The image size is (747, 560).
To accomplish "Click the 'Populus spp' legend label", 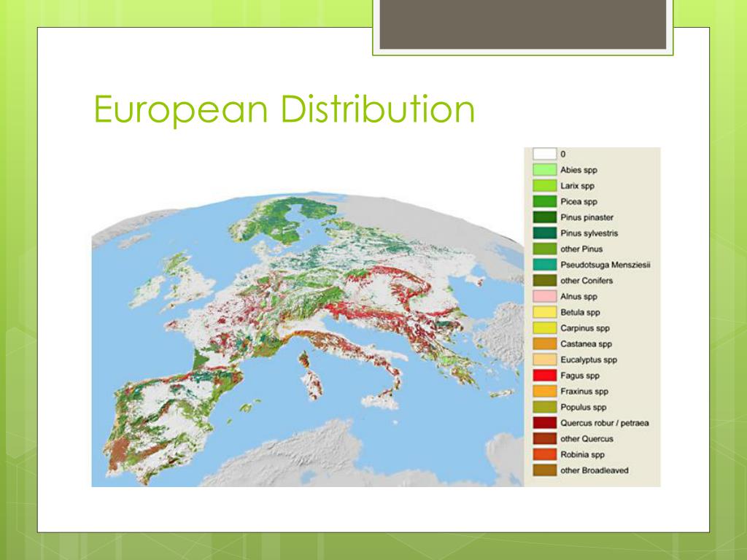I will point(583,407).
